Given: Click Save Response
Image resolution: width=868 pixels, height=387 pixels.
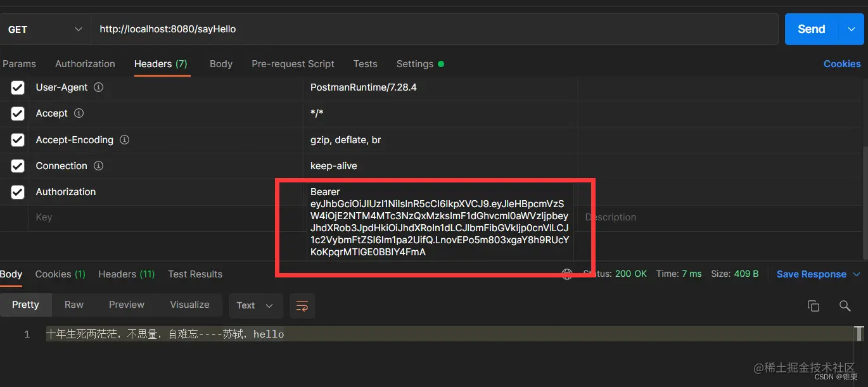Looking at the screenshot, I should pos(812,274).
